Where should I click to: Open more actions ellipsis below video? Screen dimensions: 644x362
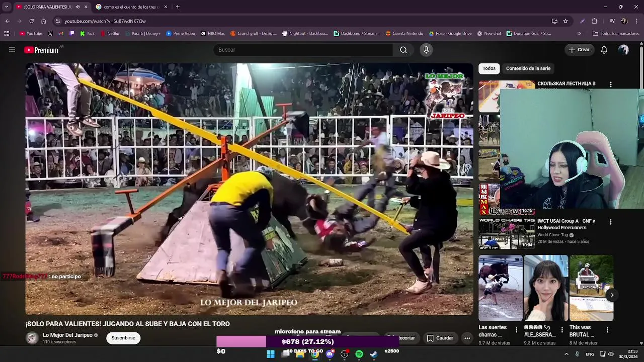point(467,338)
